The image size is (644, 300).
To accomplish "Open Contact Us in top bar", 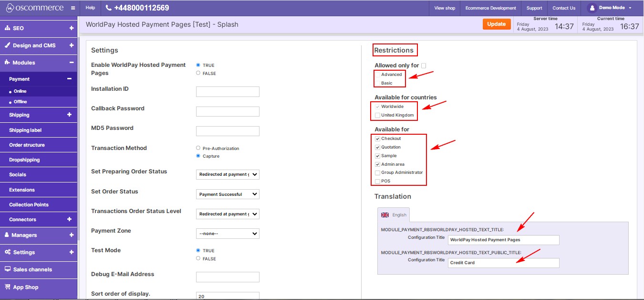I will (x=564, y=8).
